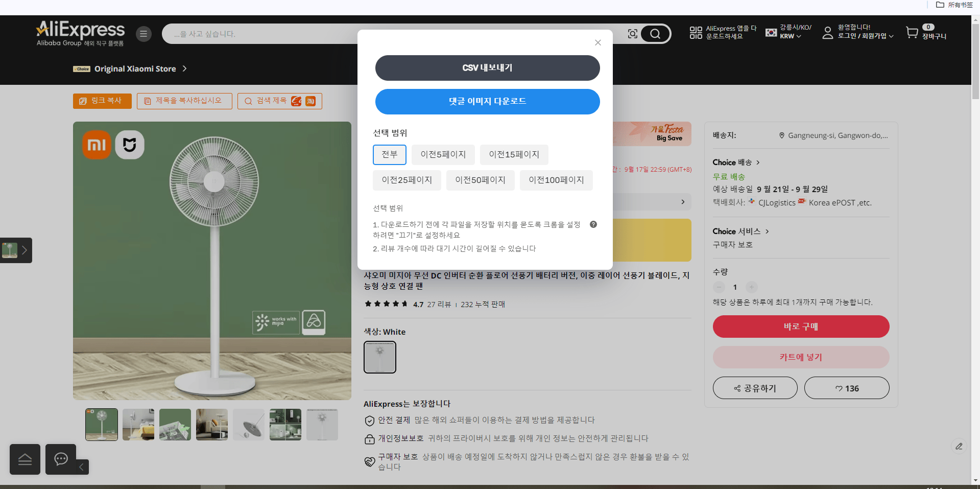
Task: Click the 카트에 넣기 add to cart button
Action: [801, 357]
